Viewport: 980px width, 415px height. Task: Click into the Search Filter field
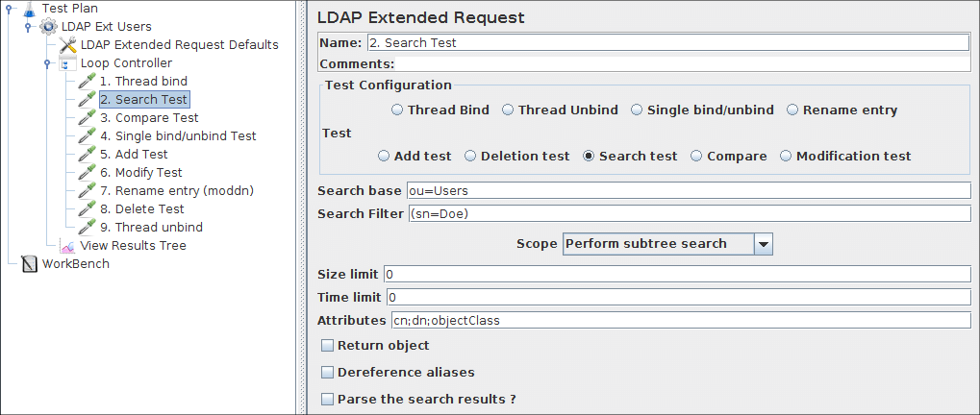(689, 213)
